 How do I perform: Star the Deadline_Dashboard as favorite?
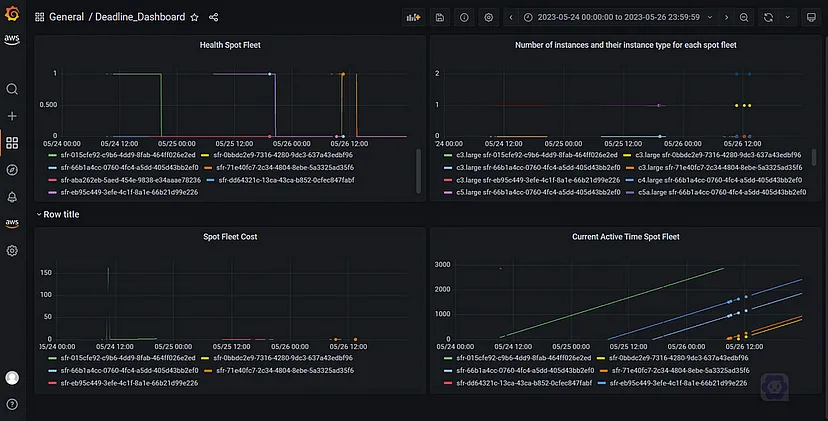(x=194, y=17)
